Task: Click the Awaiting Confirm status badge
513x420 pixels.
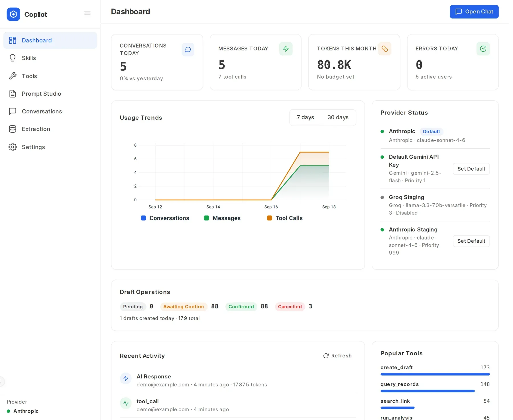Action: click(x=184, y=307)
